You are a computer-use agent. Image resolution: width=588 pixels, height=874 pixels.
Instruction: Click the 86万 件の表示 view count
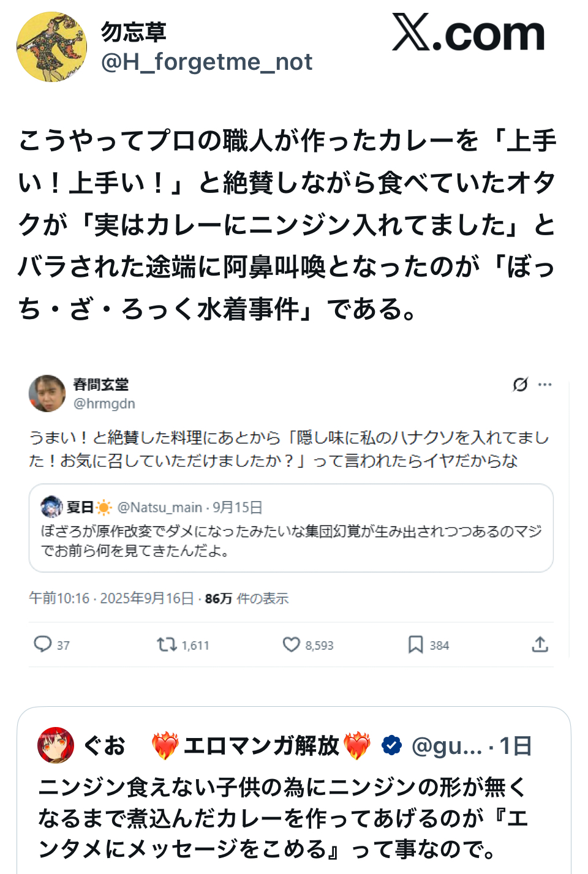pos(246,598)
